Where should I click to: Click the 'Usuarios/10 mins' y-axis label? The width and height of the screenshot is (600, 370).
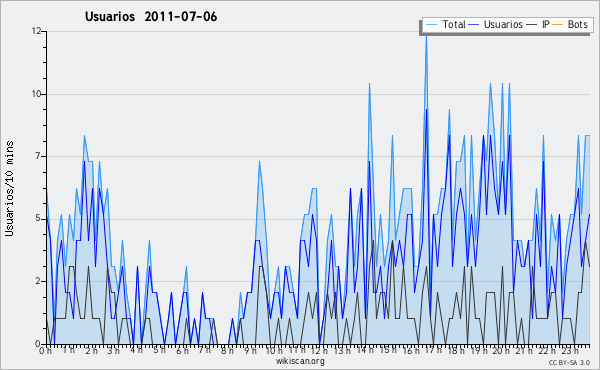(x=9, y=189)
